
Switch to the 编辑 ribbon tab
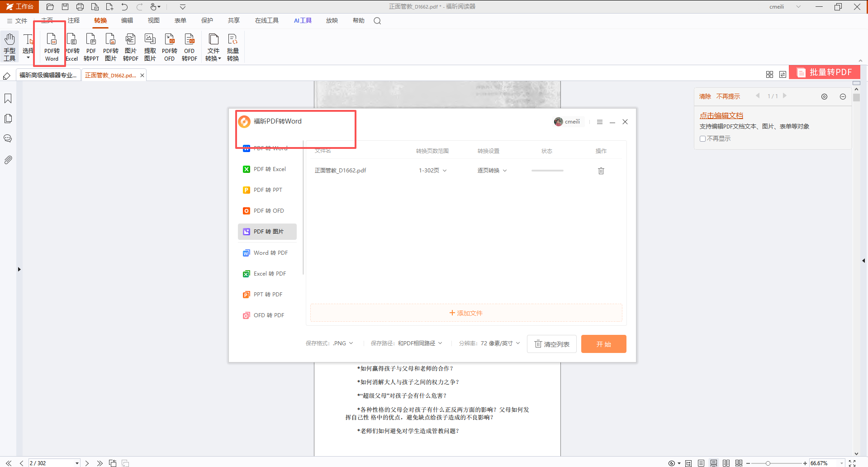[x=127, y=21]
